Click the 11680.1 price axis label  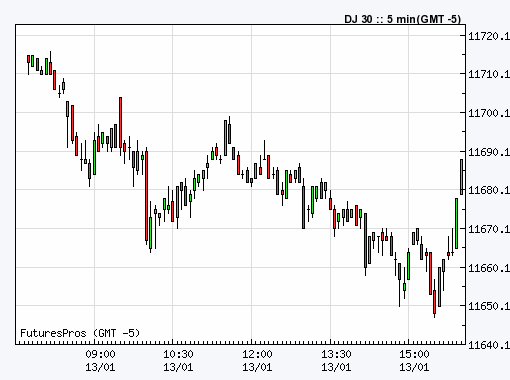click(489, 190)
